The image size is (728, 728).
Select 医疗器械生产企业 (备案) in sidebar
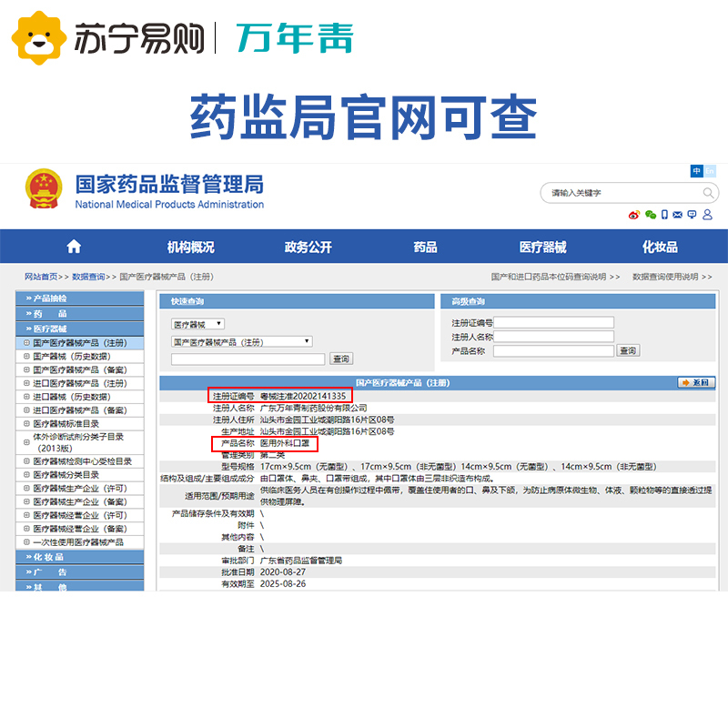[80, 502]
